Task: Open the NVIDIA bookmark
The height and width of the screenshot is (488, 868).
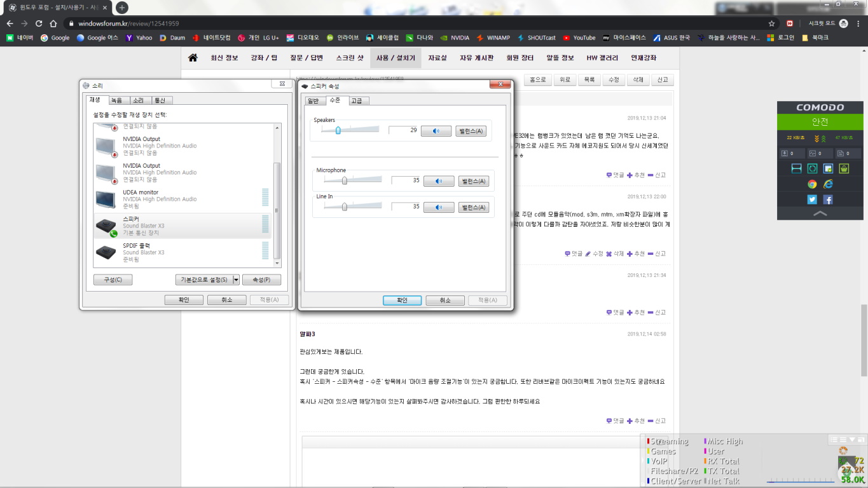Action: 455,37
